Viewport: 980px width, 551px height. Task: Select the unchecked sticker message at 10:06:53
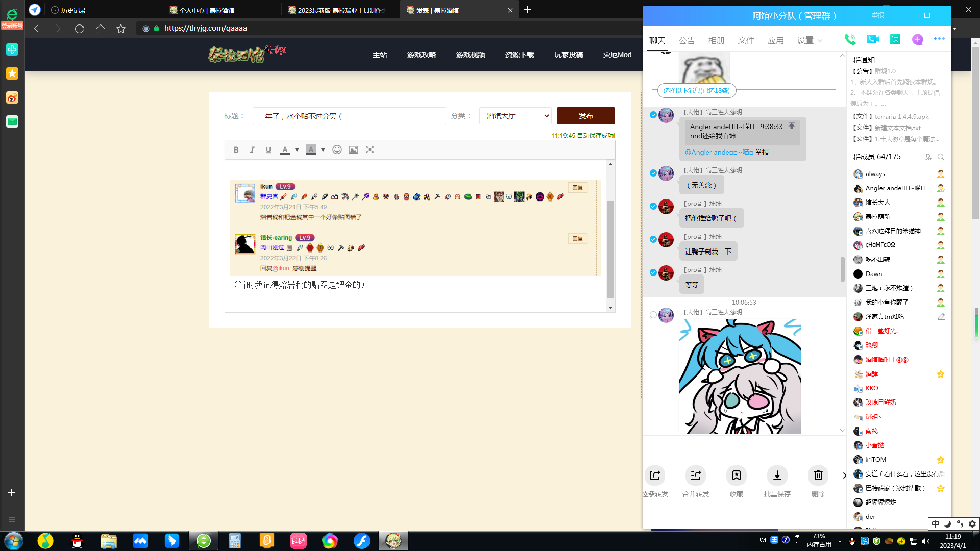653,315
